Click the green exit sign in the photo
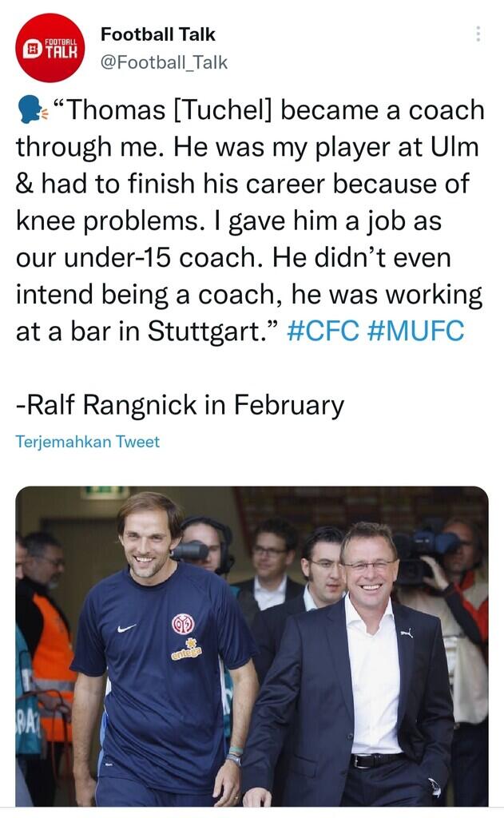The image size is (504, 818). tap(104, 492)
